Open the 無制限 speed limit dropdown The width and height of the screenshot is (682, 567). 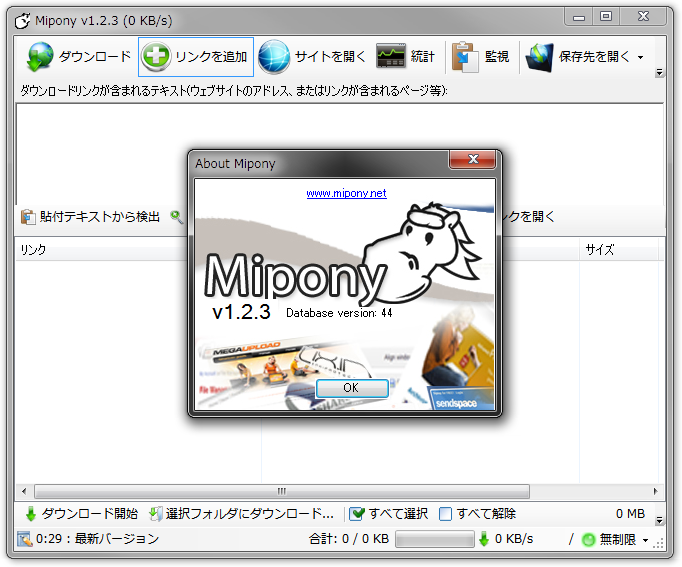645,540
